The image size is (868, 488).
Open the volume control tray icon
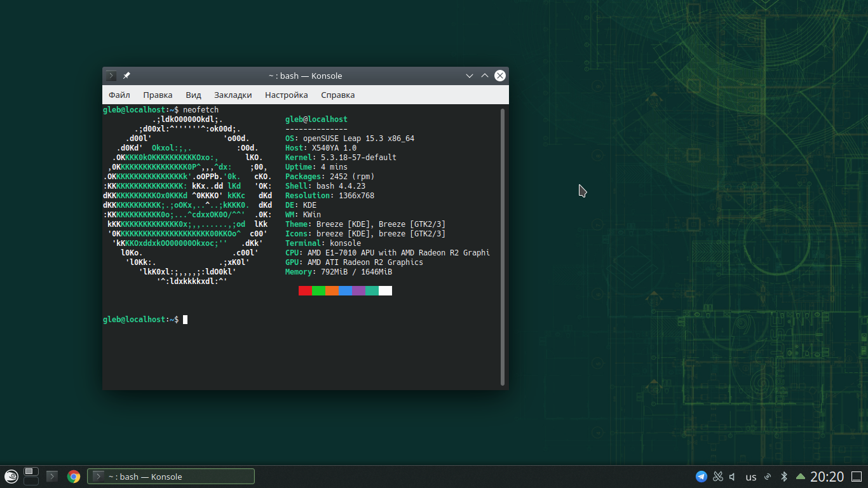733,477
